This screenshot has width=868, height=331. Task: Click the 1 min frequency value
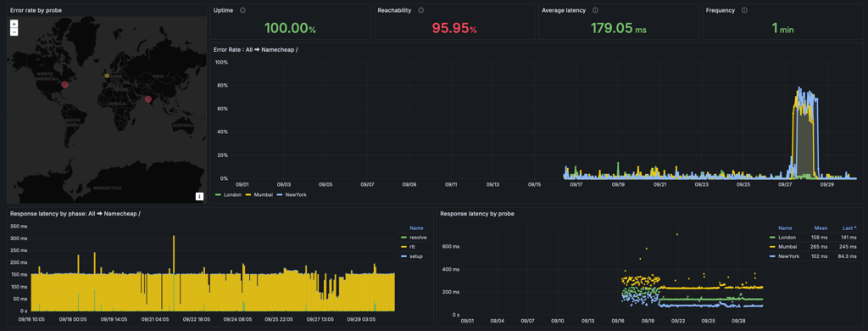pos(782,28)
